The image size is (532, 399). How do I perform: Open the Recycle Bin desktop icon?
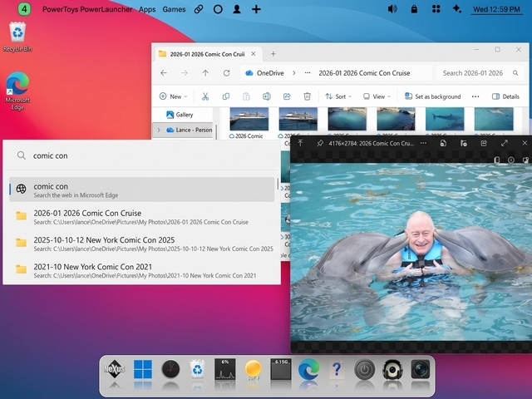pyautogui.click(x=17, y=37)
